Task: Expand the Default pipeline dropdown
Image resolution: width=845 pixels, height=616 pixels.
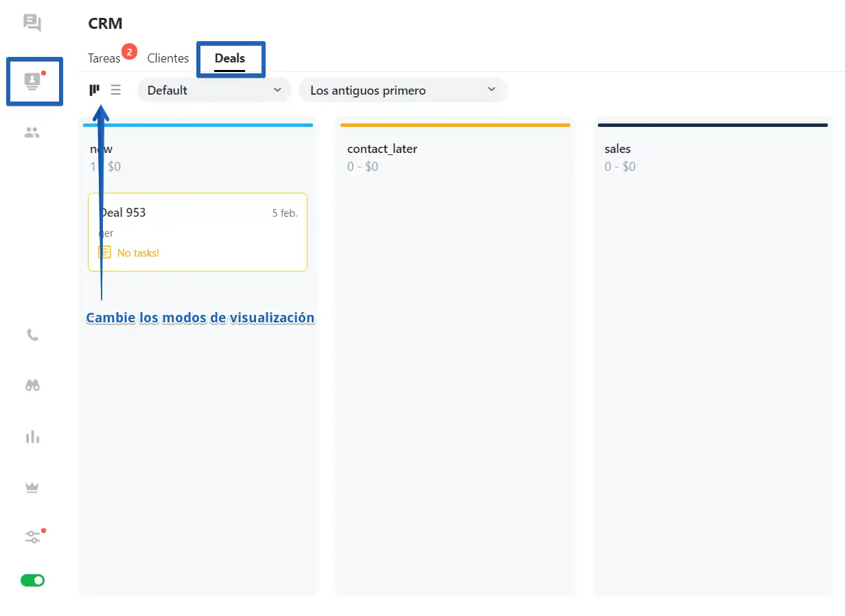Action: pyautogui.click(x=213, y=91)
